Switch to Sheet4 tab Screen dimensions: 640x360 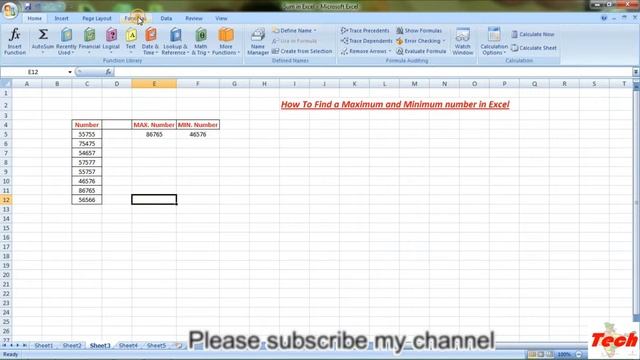pyautogui.click(x=128, y=346)
